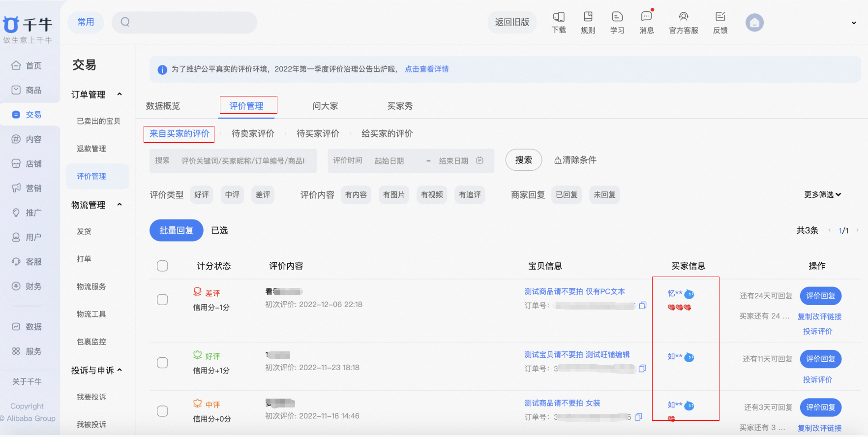Image resolution: width=868 pixels, height=437 pixels.
Task: Open 退款管理 in the side menu
Action: click(x=91, y=149)
